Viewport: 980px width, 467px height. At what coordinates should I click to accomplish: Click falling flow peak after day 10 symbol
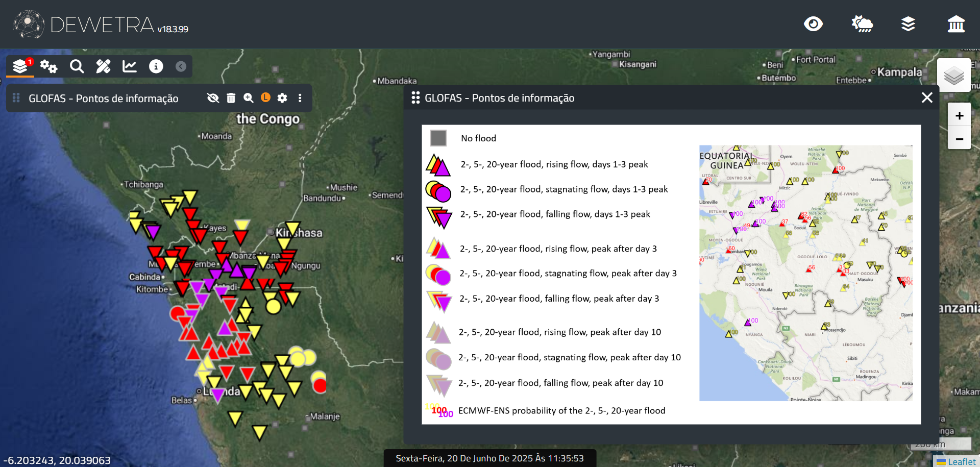tap(439, 385)
